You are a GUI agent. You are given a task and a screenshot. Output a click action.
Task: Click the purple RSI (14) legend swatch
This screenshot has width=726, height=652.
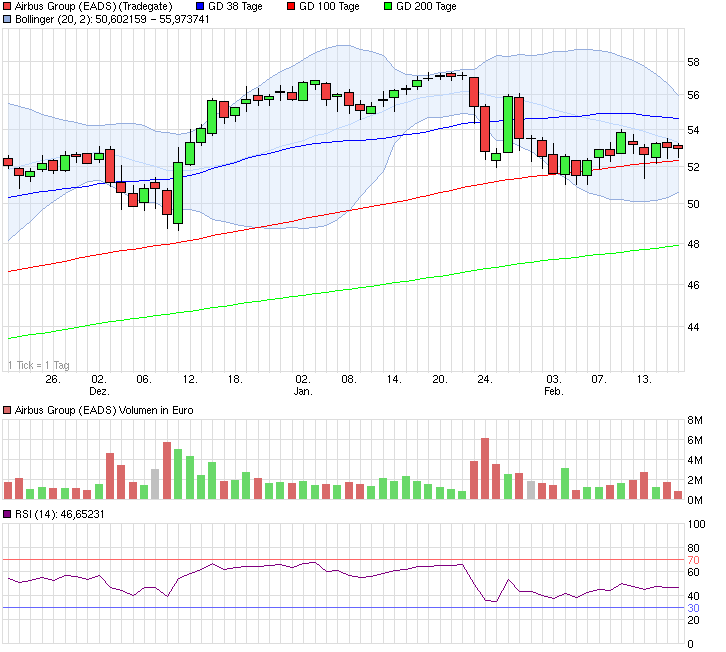point(8,514)
